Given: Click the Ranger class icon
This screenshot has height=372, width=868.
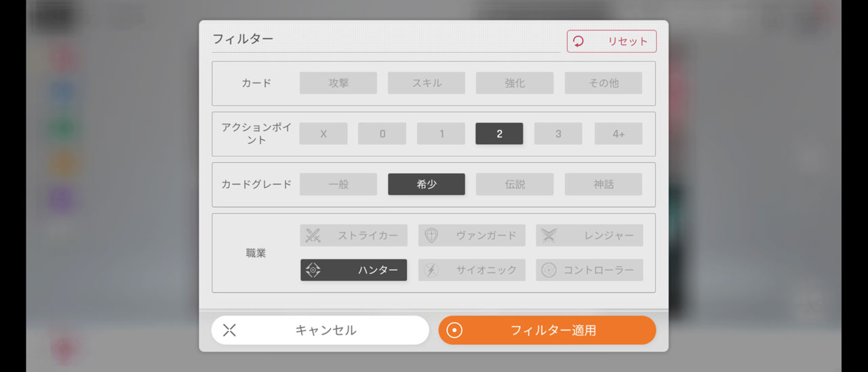Looking at the screenshot, I should click(x=549, y=236).
